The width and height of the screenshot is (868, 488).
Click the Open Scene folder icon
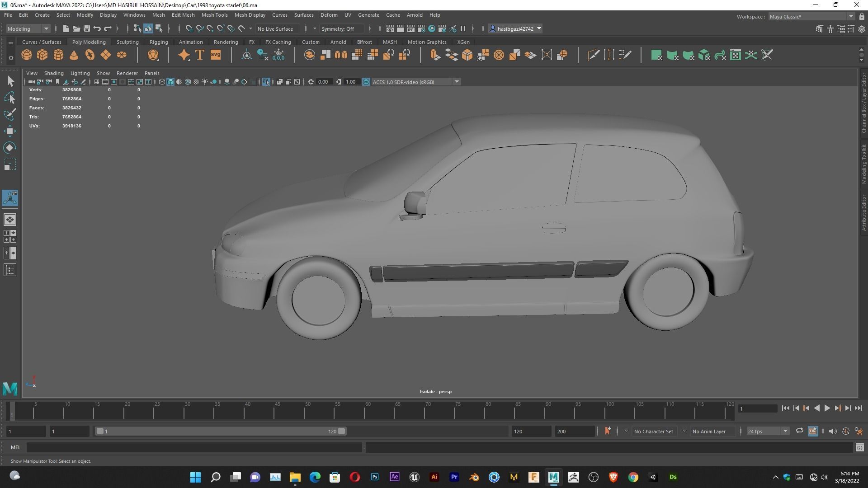(x=76, y=28)
